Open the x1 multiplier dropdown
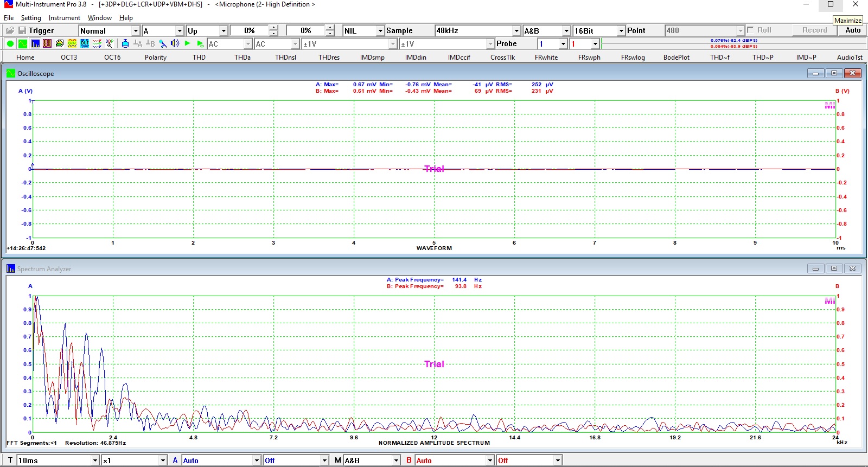 163,460
